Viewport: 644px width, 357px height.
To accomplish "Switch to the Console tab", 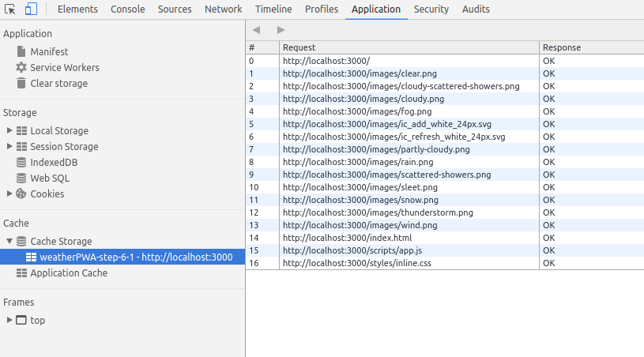I will point(128,9).
